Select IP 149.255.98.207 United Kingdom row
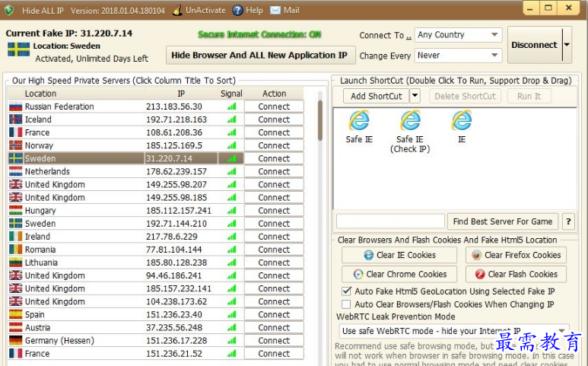 [x=126, y=184]
